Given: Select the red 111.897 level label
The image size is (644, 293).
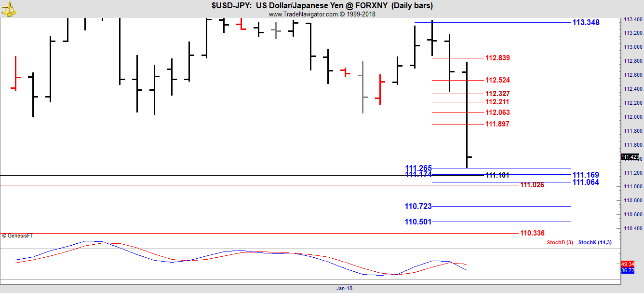Looking at the screenshot, I should [x=497, y=124].
